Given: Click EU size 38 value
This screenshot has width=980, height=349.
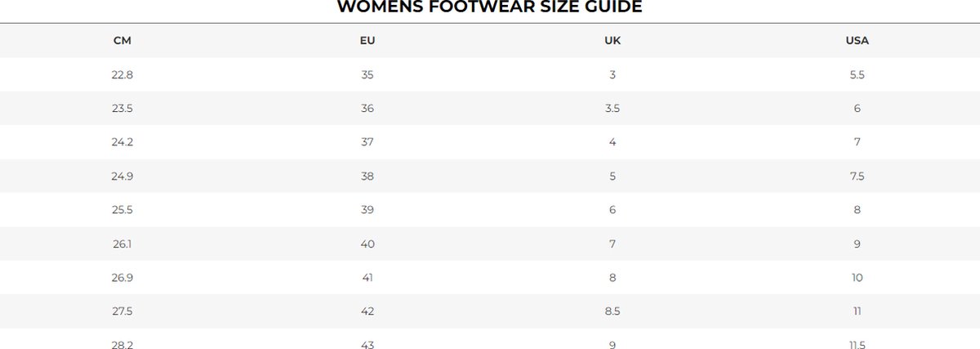Looking at the screenshot, I should (367, 176).
